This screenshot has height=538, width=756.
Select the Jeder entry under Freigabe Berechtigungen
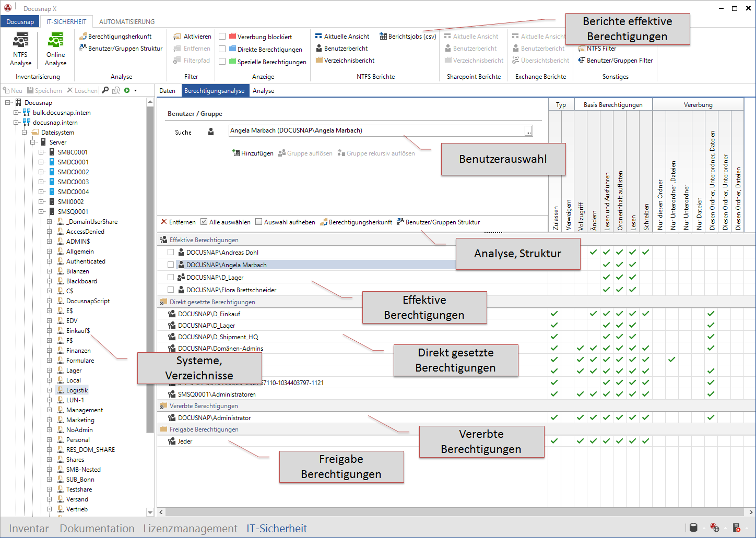click(352, 441)
